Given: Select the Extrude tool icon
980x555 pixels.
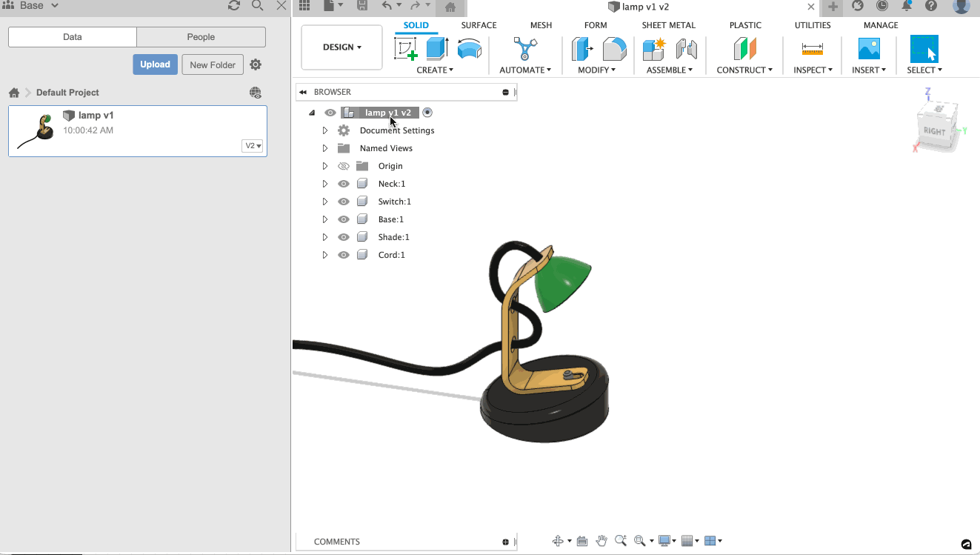Looking at the screenshot, I should tap(438, 49).
